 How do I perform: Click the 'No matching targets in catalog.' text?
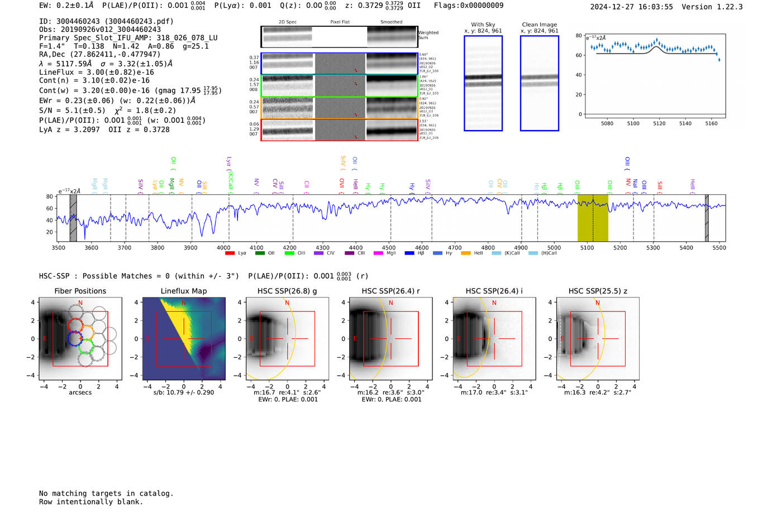pyautogui.click(x=106, y=493)
